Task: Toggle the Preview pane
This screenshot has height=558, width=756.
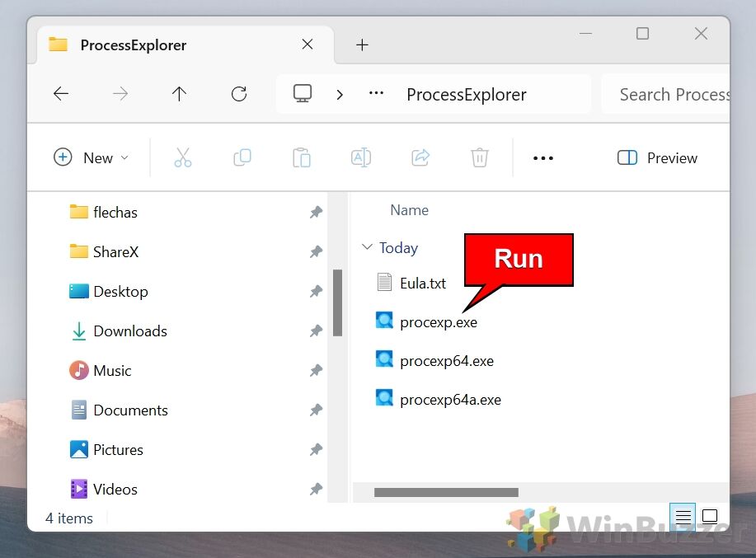Action: pos(657,157)
